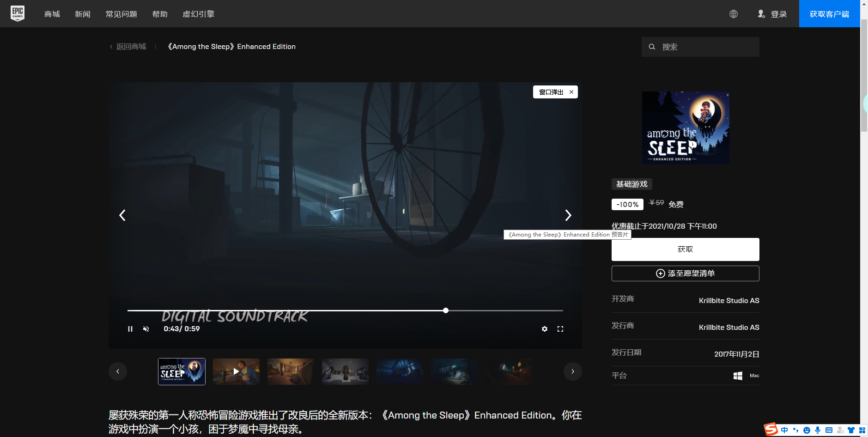Seek using the video progress slider
This screenshot has height=437, width=868.
[x=445, y=310]
